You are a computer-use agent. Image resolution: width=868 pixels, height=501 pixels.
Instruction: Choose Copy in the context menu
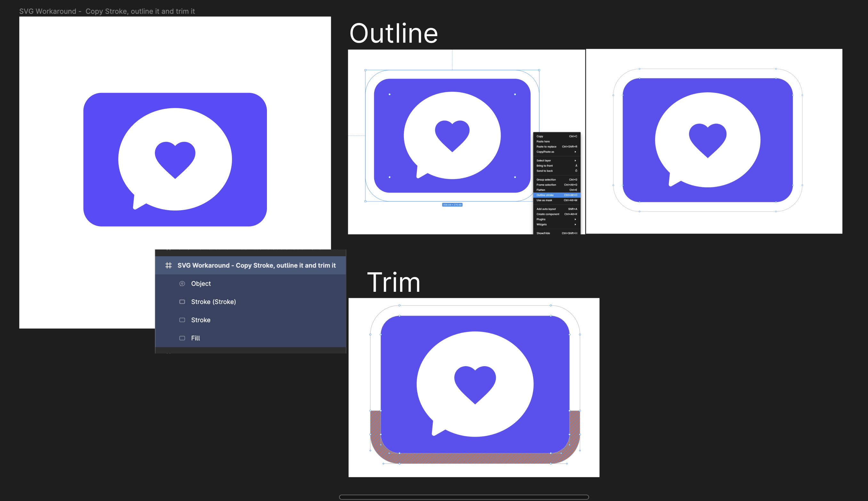click(557, 136)
